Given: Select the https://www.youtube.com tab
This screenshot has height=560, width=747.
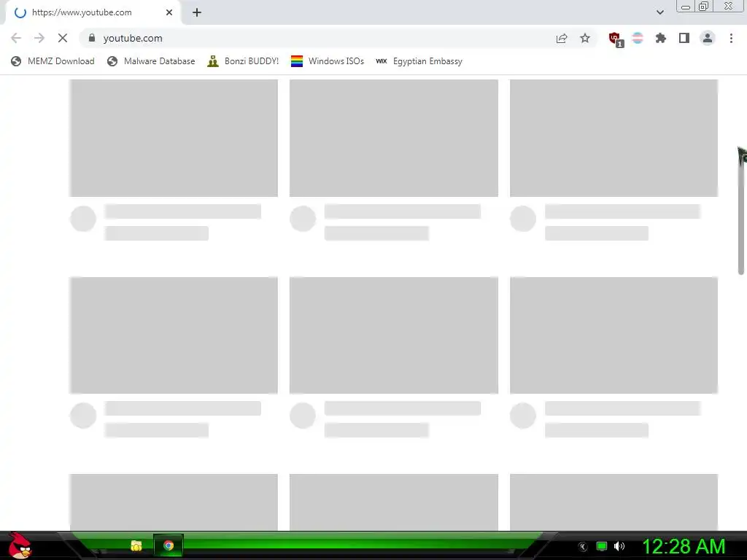Looking at the screenshot, I should pos(93,12).
